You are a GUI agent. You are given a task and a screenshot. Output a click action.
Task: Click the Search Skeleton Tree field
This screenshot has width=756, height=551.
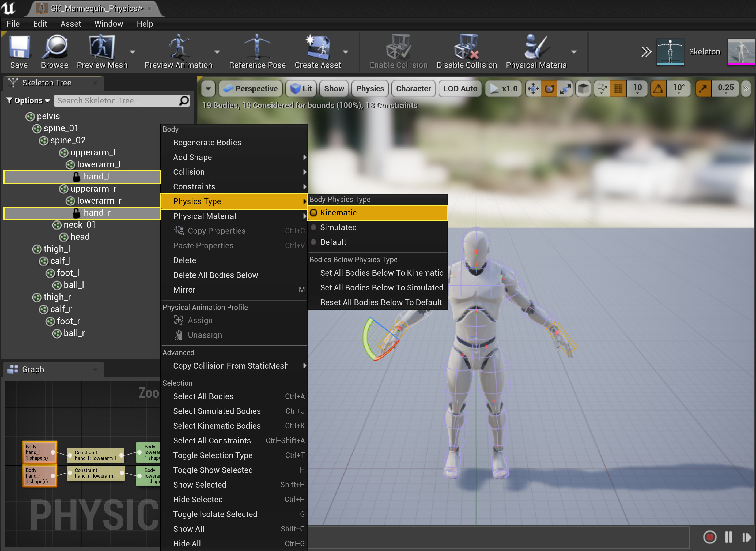pos(117,100)
